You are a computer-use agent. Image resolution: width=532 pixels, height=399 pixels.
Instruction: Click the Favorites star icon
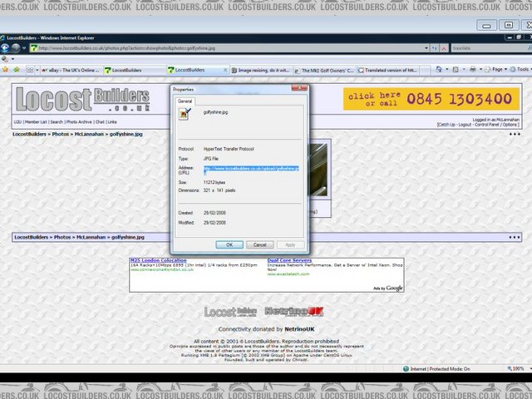[x=6, y=70]
